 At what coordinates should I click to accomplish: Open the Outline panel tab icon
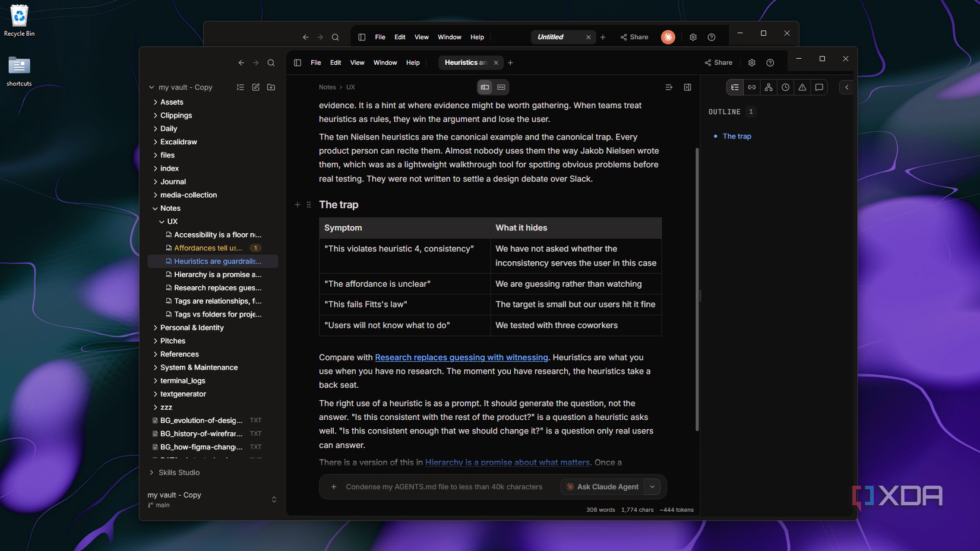click(x=735, y=87)
